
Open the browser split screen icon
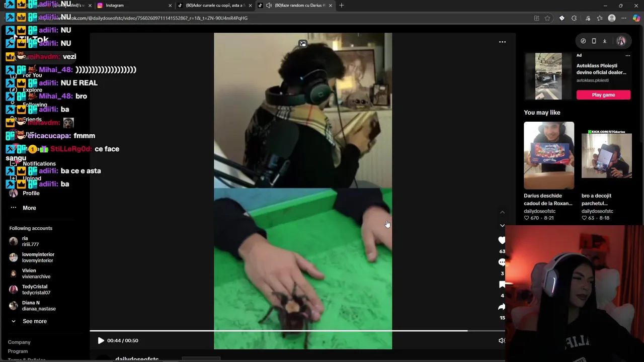point(536,18)
